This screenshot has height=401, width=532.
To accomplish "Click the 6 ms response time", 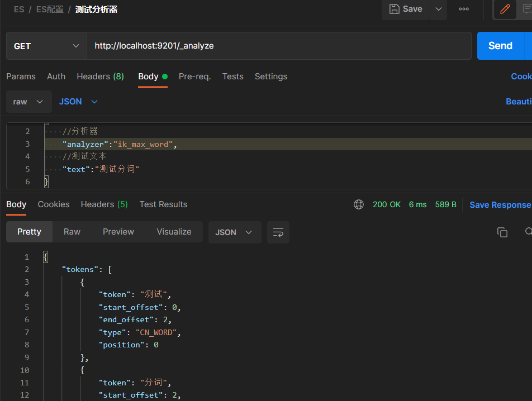I will point(417,204).
